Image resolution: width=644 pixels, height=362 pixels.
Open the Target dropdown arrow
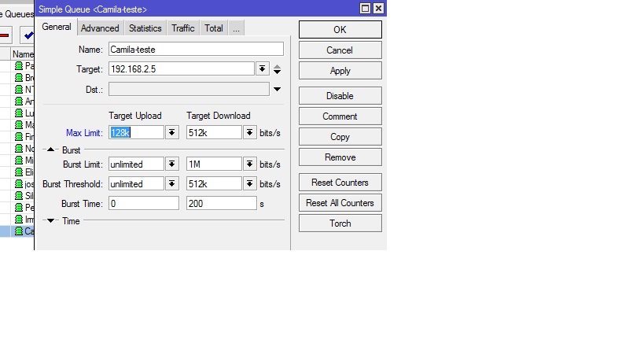pyautogui.click(x=262, y=69)
